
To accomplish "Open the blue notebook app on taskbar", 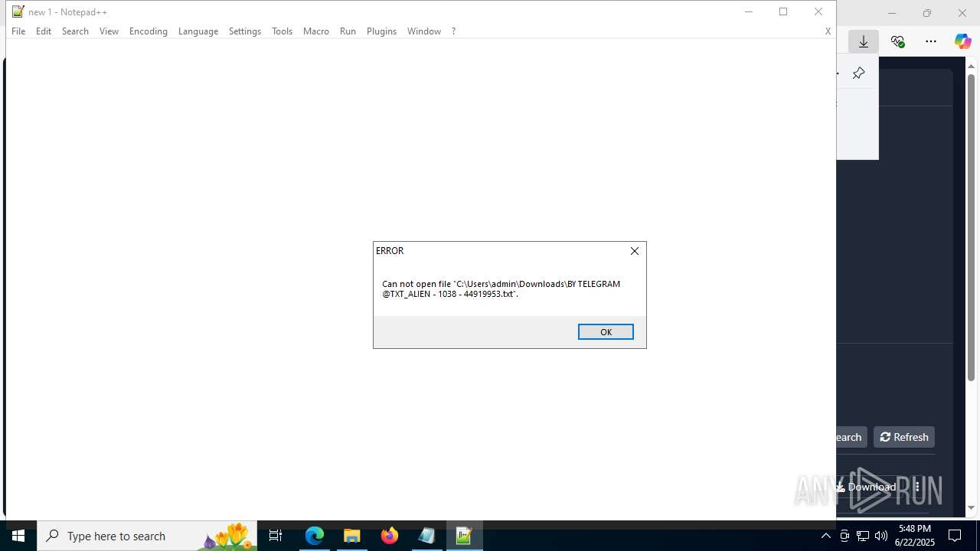I will point(426,536).
